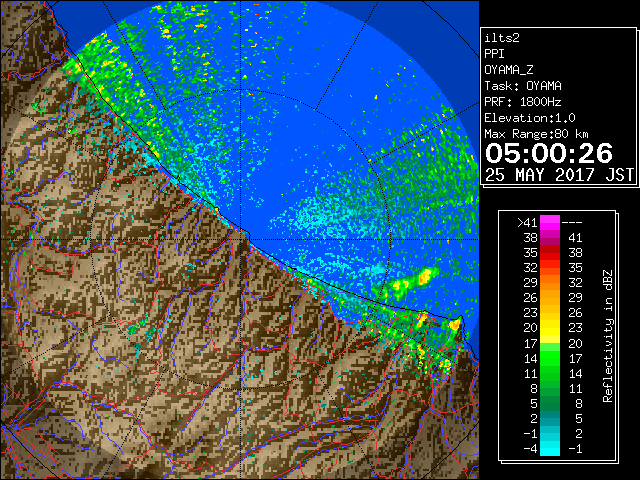This screenshot has height=480, width=640.
Task: Click the cyan -4 to -1 dBZ legend swatch
Action: (550, 448)
